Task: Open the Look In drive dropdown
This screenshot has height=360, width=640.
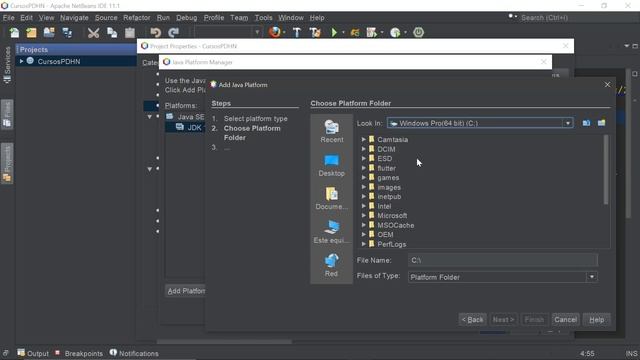Action: pyautogui.click(x=568, y=123)
